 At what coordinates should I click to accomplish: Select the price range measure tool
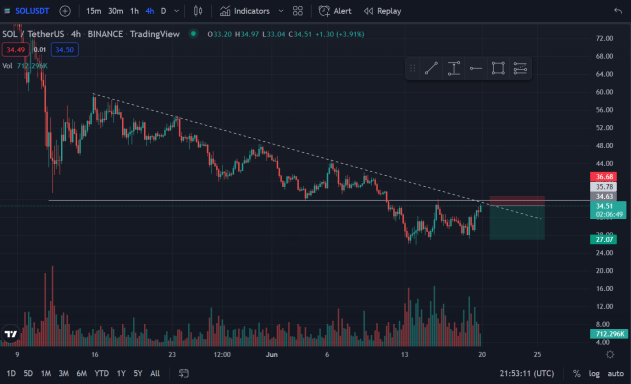[x=454, y=68]
